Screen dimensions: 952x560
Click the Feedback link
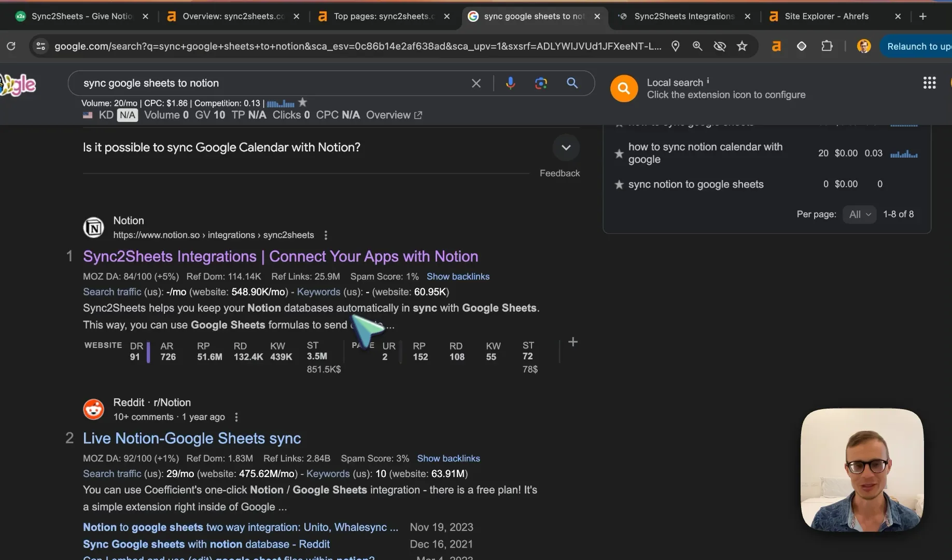pyautogui.click(x=559, y=173)
